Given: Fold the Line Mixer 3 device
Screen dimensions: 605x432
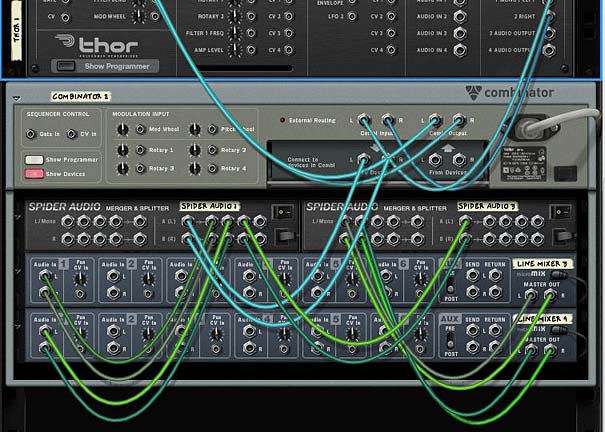Looking at the screenshot, I should click(x=18, y=272).
